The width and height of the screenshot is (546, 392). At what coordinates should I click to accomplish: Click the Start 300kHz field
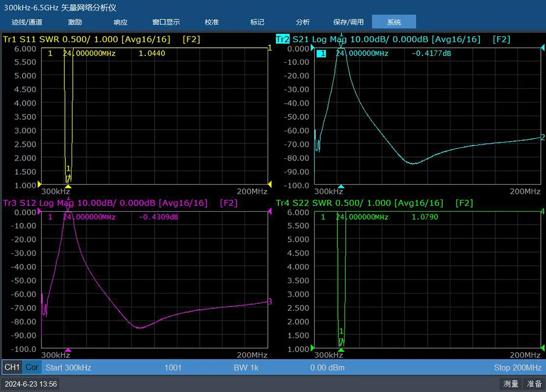pyautogui.click(x=69, y=368)
